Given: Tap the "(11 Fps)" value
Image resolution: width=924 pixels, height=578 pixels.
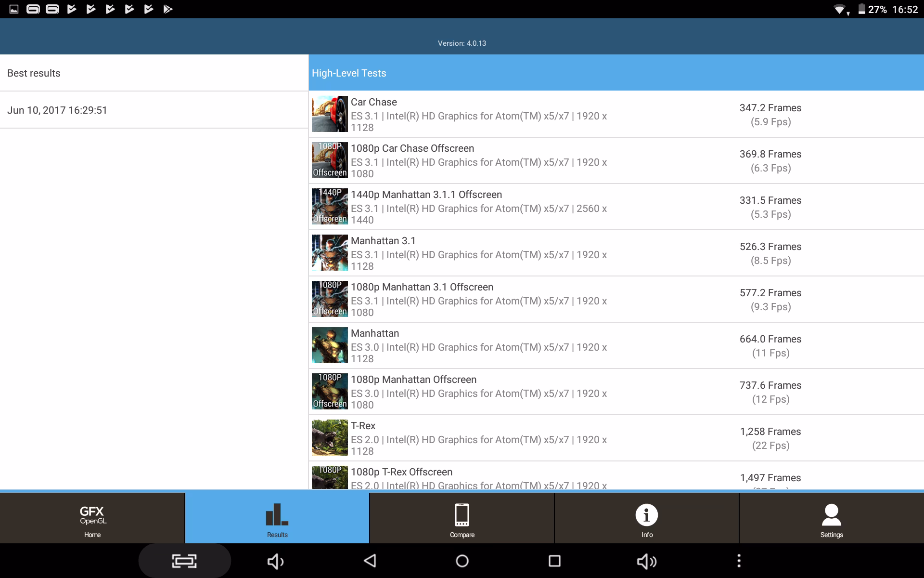Looking at the screenshot, I should click(x=771, y=353).
